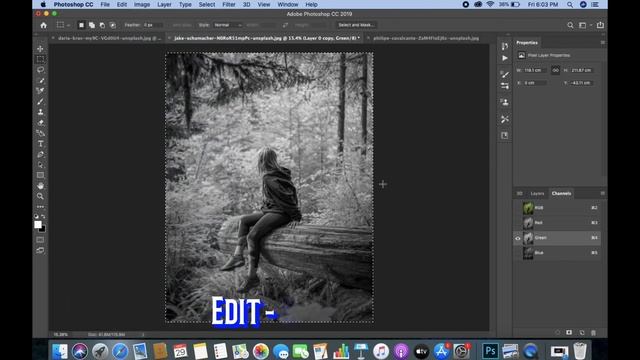This screenshot has width=640, height=360.
Task: Click the H height field in Properties
Action: 581,70
